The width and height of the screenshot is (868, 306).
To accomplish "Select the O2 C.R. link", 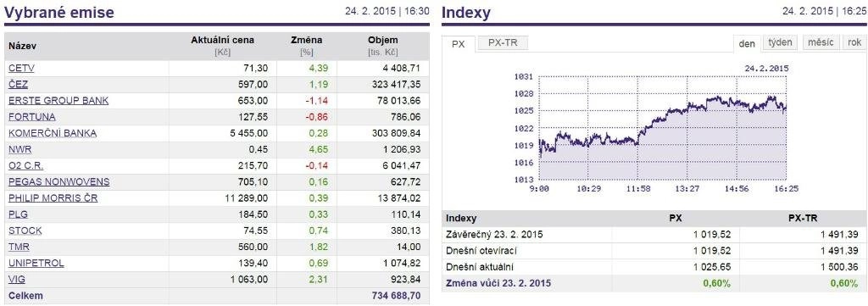I will (x=25, y=165).
